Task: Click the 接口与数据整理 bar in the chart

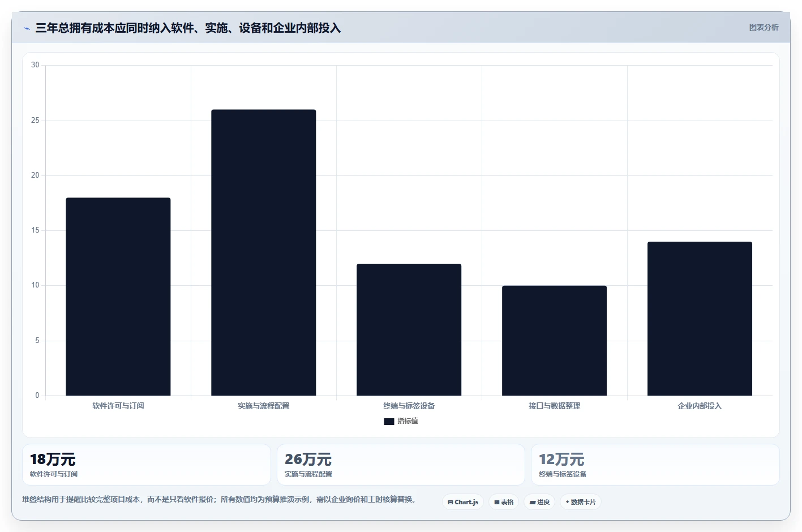Action: [x=555, y=341]
